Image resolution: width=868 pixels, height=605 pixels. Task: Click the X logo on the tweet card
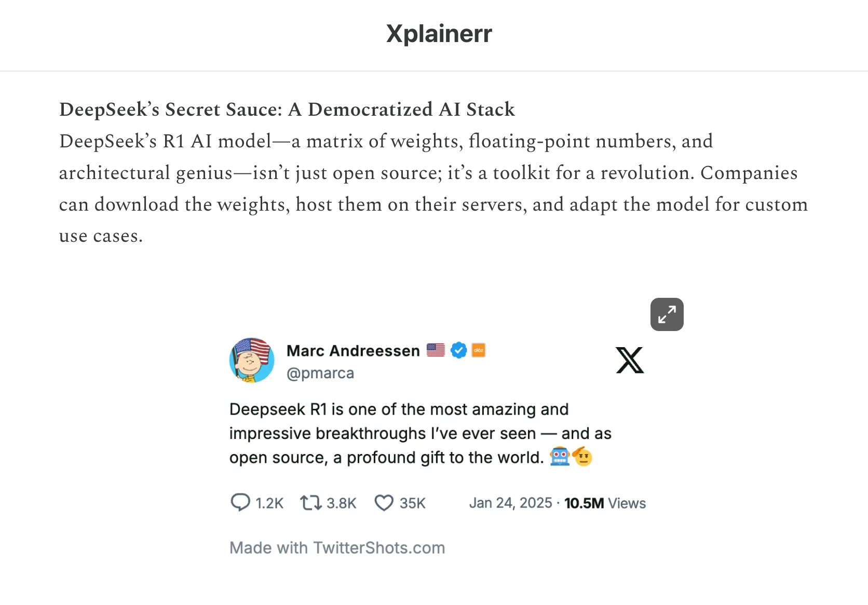click(x=630, y=360)
